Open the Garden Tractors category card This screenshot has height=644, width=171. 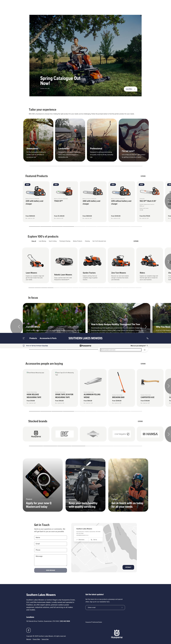(93, 265)
